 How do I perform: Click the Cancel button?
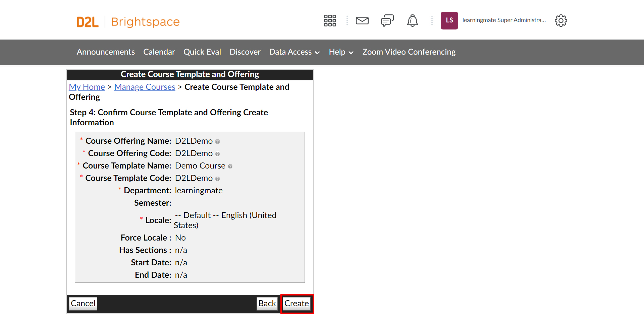[83, 304]
